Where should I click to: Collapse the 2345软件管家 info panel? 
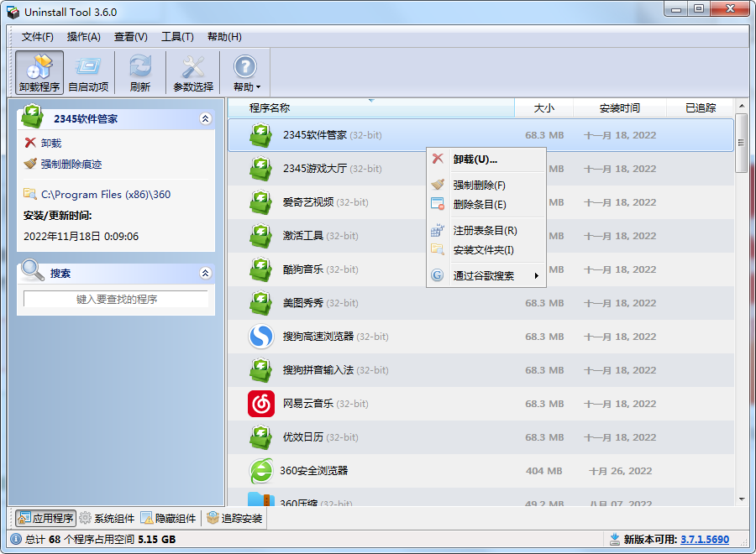click(206, 118)
